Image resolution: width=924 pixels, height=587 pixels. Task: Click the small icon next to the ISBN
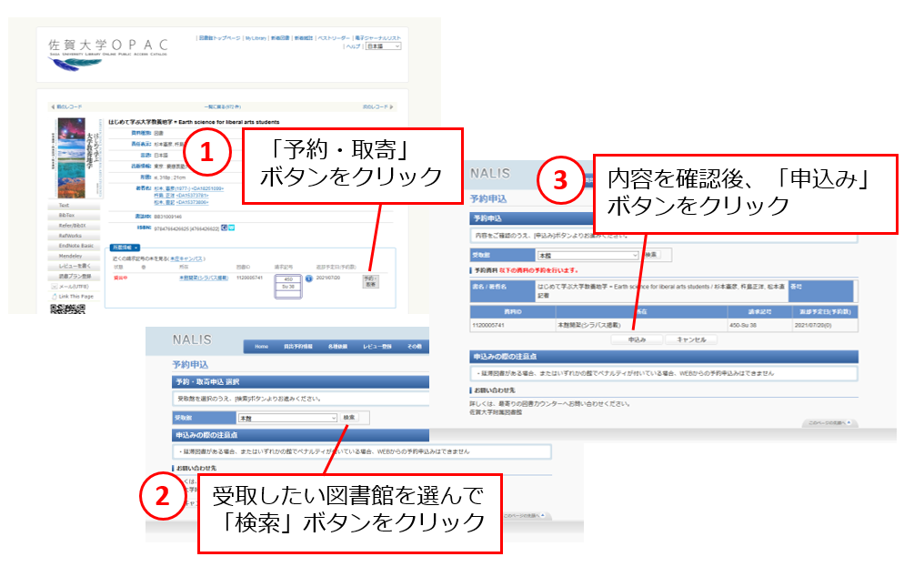click(x=224, y=228)
